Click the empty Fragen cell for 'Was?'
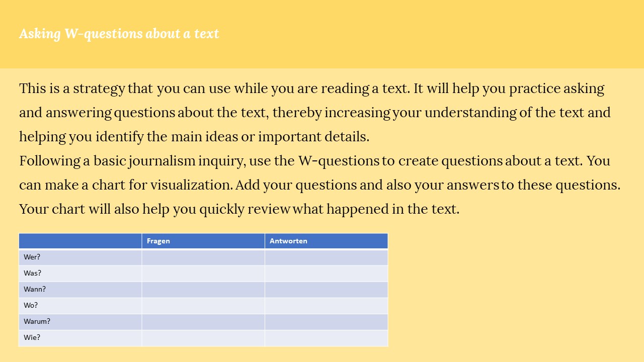 (203, 274)
